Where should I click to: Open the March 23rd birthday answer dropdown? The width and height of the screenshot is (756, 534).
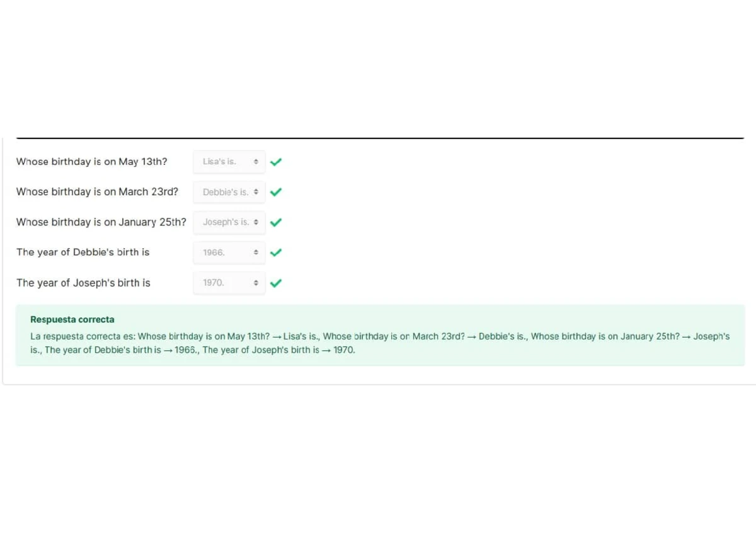(x=229, y=192)
